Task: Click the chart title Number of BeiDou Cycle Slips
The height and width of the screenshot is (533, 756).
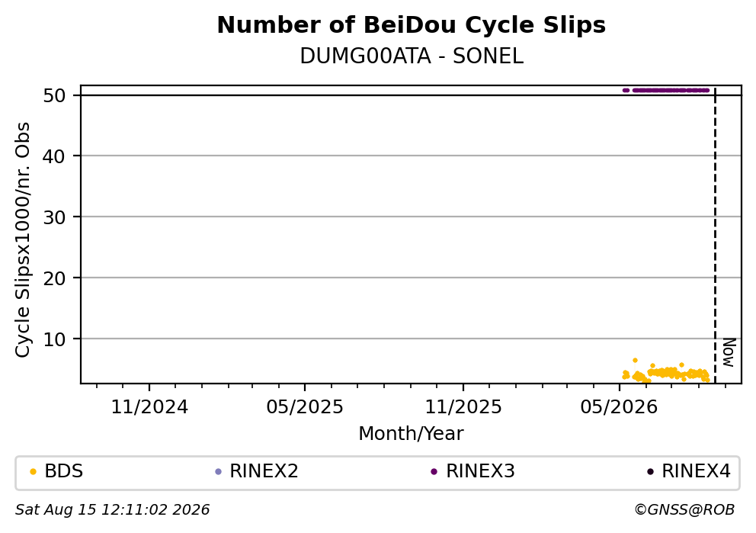Action: [412, 25]
